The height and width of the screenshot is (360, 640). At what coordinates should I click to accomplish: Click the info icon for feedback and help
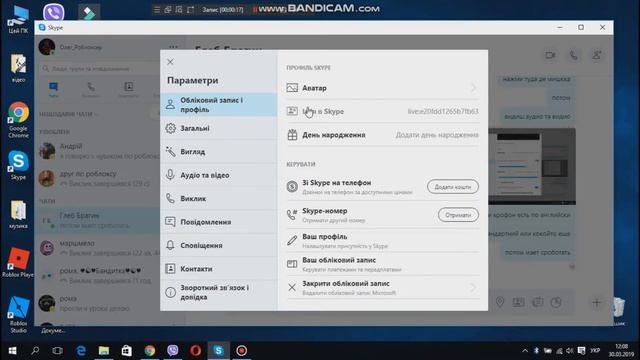click(171, 292)
